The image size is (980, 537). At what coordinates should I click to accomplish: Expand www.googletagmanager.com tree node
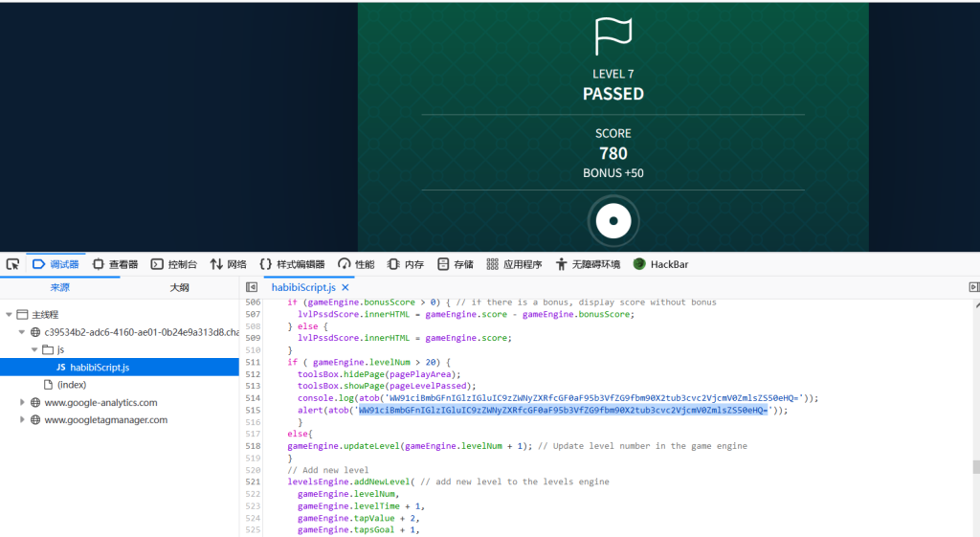(x=23, y=419)
